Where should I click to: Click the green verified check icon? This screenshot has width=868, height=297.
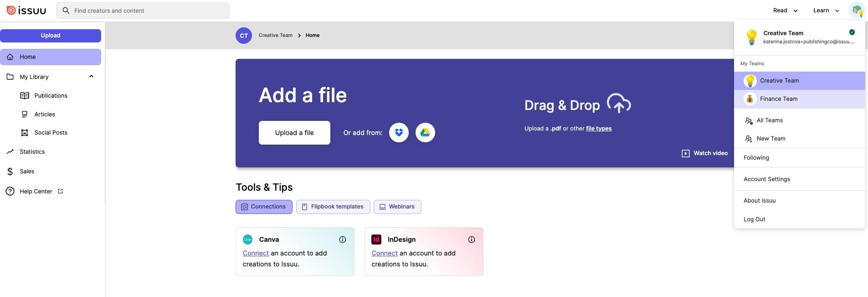852,32
